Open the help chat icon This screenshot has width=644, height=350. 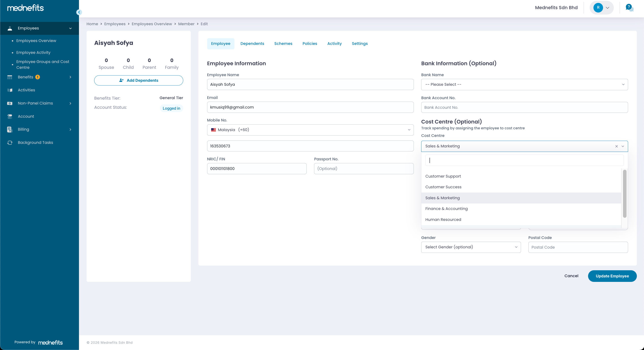click(629, 8)
